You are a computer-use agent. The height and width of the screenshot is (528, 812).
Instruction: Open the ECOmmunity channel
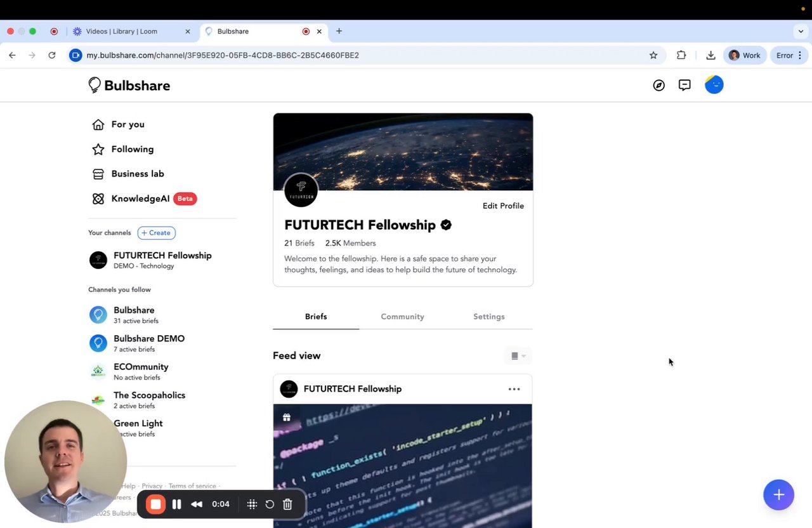point(129,371)
